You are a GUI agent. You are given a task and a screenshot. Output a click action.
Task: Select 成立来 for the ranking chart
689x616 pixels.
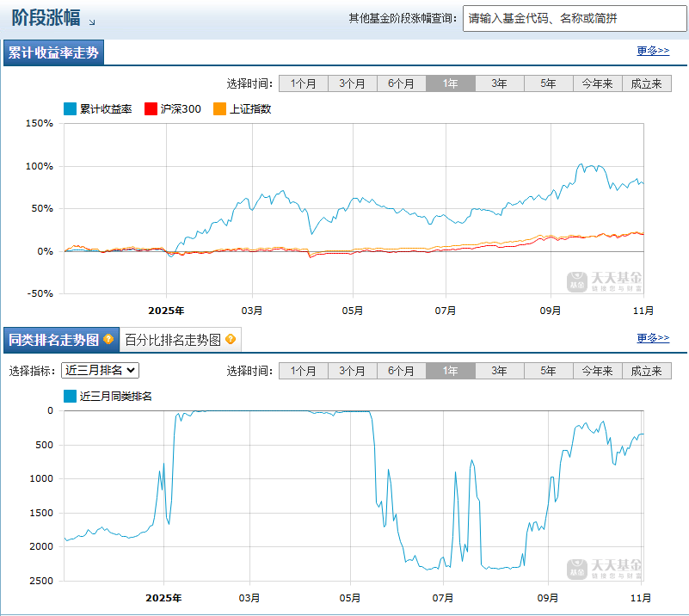coord(647,370)
